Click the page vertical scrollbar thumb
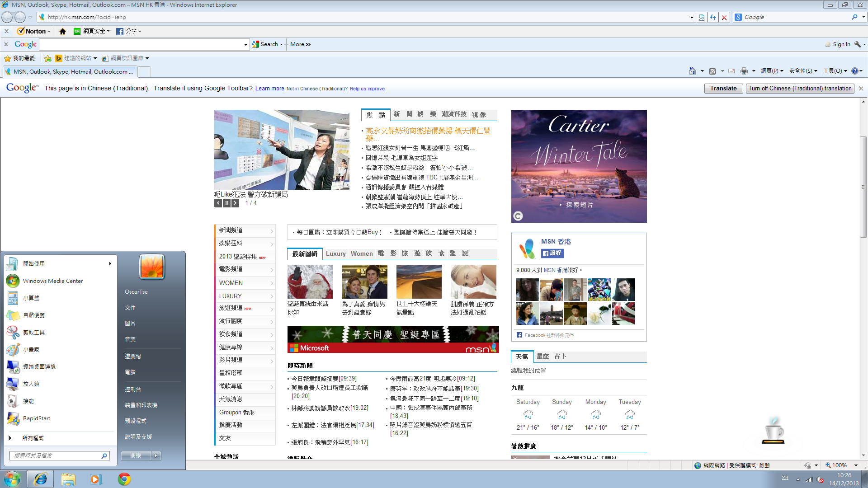 [x=863, y=187]
